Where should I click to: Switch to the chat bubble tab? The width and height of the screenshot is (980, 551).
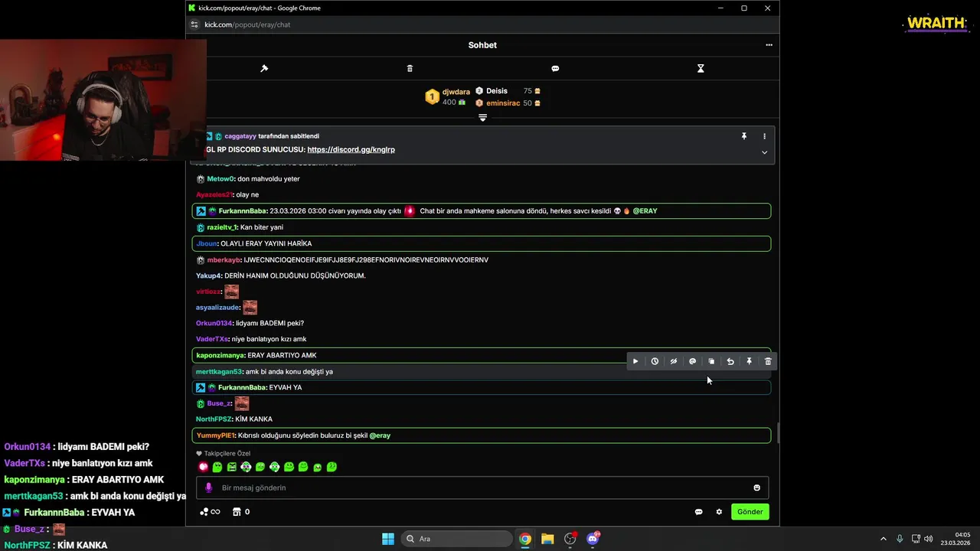click(x=555, y=69)
